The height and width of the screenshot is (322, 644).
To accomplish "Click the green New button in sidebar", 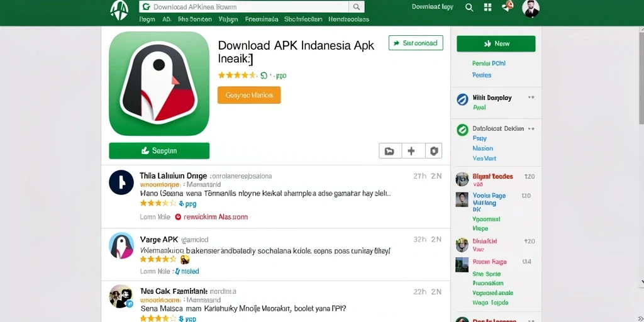I will click(496, 43).
